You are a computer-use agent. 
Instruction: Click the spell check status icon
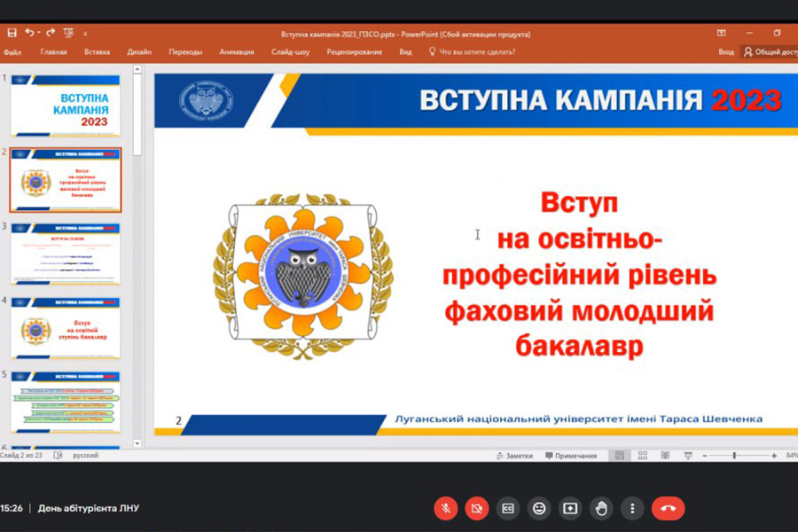click(x=58, y=455)
